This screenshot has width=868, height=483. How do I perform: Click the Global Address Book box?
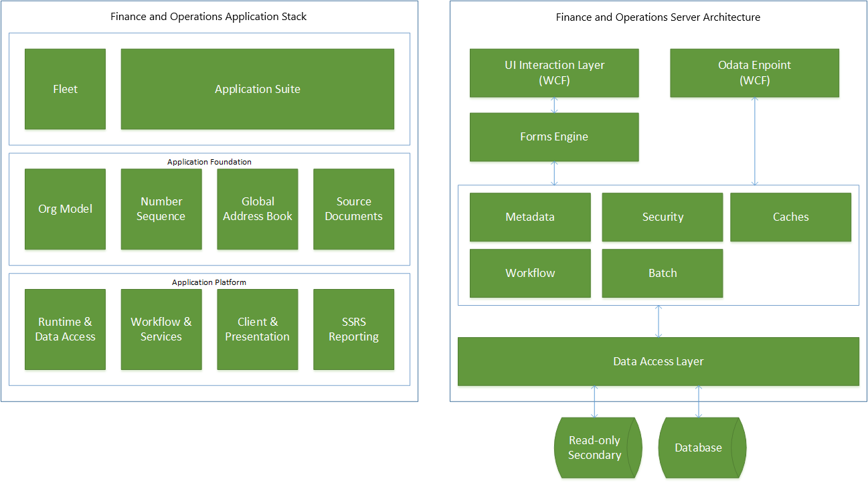[257, 209]
